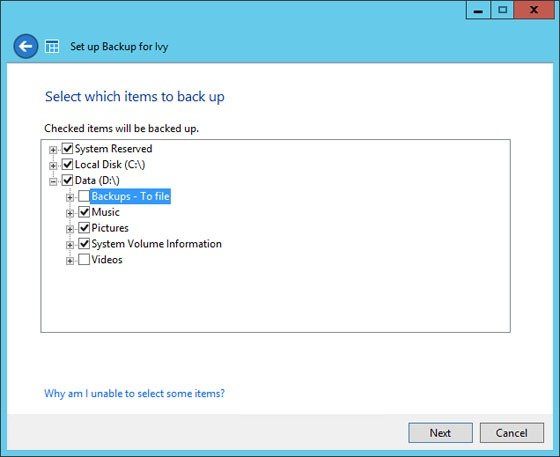
Task: Check the Backups - To file checkbox
Action: click(84, 196)
